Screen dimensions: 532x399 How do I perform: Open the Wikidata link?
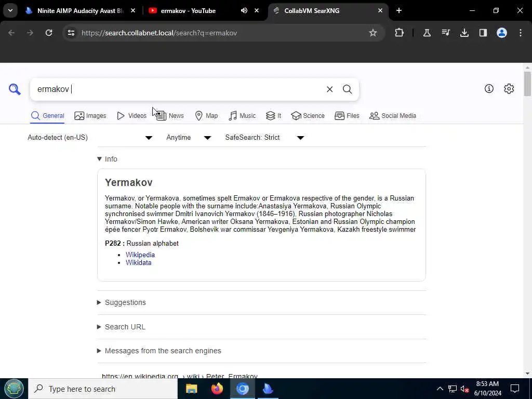click(x=138, y=262)
